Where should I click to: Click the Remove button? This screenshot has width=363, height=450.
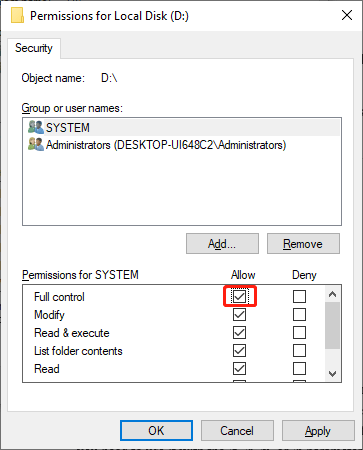tap(303, 244)
